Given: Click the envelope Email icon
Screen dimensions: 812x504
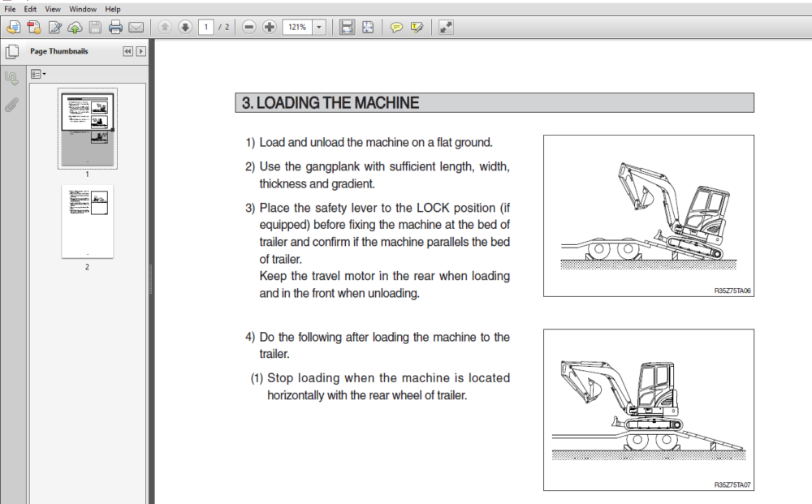Looking at the screenshot, I should coord(136,27).
